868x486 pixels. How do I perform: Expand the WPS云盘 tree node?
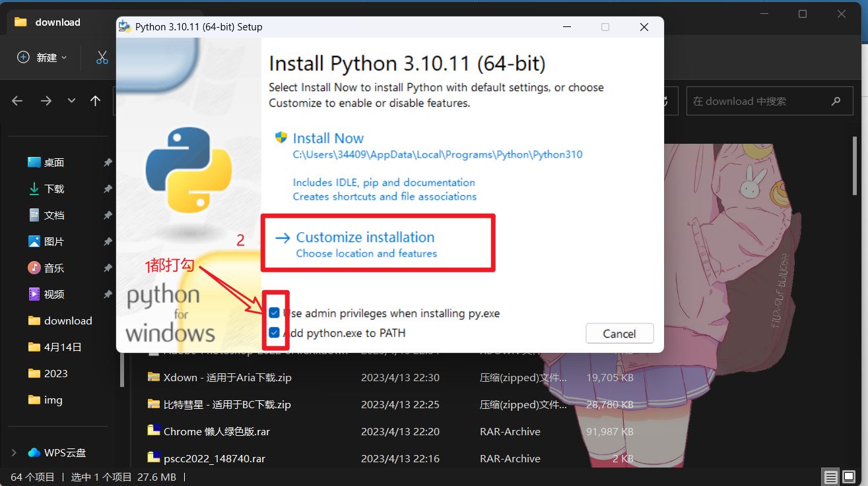(x=14, y=453)
